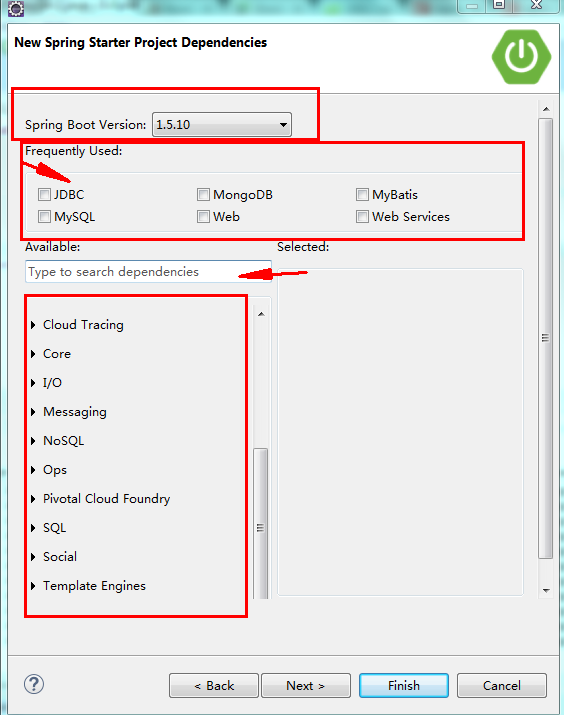Open the help question mark icon
The image size is (564, 715).
(x=34, y=684)
